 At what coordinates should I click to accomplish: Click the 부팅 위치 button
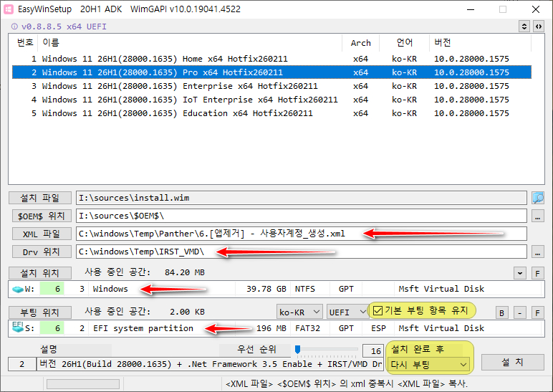coord(40,312)
